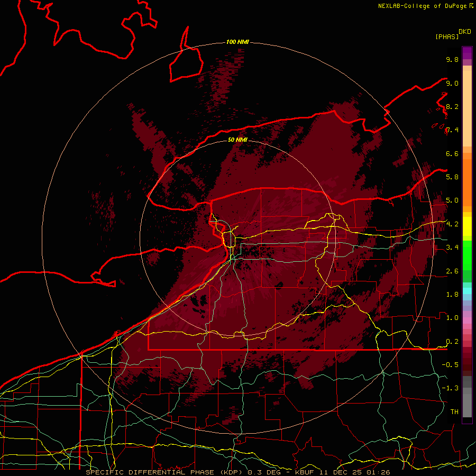Click the gray segment of color bar
The width and height of the screenshot is (476, 476).
467,397
